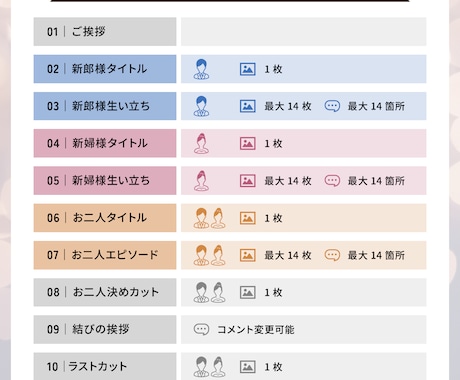Screen dimensions: 460x380
Task: Click 最大 14 箇所 in the groom row
Action: pyautogui.click(x=376, y=106)
